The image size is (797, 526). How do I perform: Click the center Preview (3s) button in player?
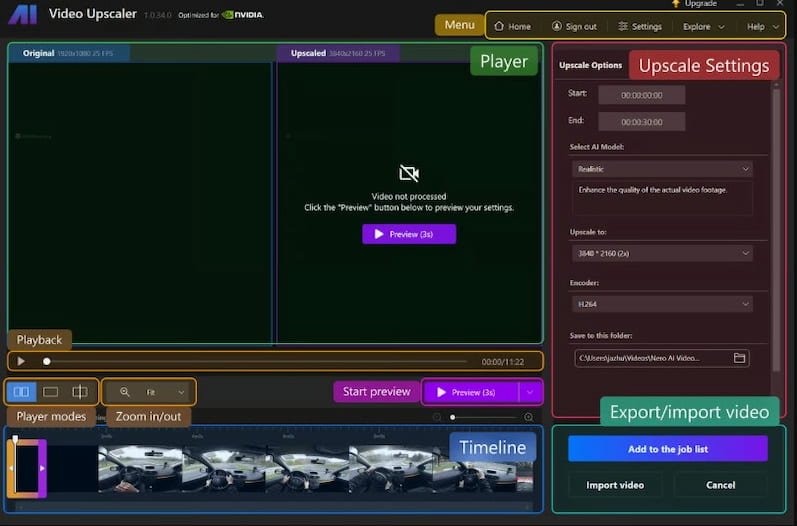(x=409, y=234)
